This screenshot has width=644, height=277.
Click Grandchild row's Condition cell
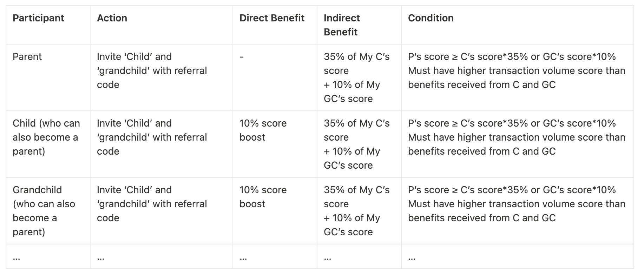[x=516, y=204]
